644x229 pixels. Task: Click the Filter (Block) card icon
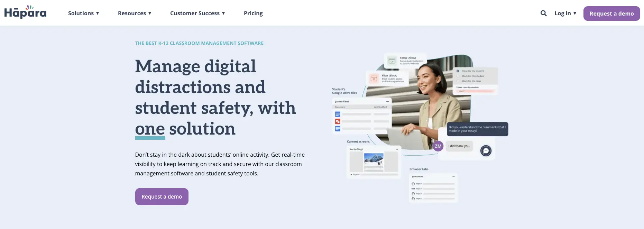[374, 79]
